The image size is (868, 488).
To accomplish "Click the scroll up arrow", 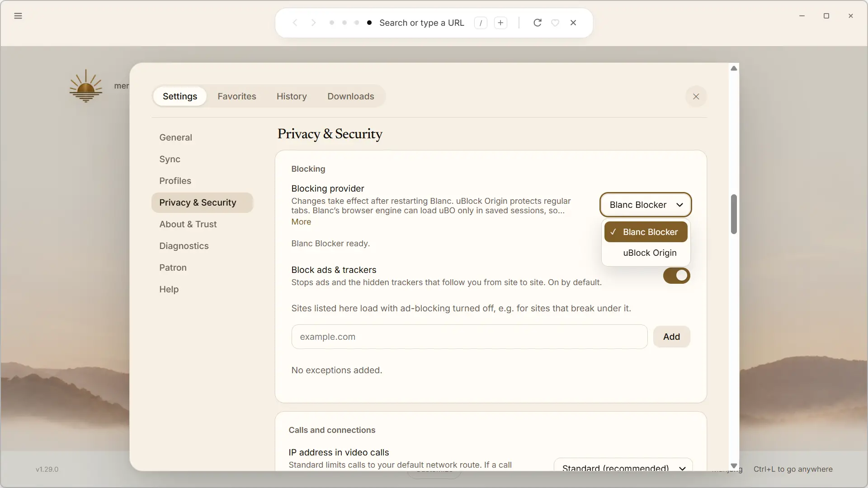I will [x=734, y=68].
